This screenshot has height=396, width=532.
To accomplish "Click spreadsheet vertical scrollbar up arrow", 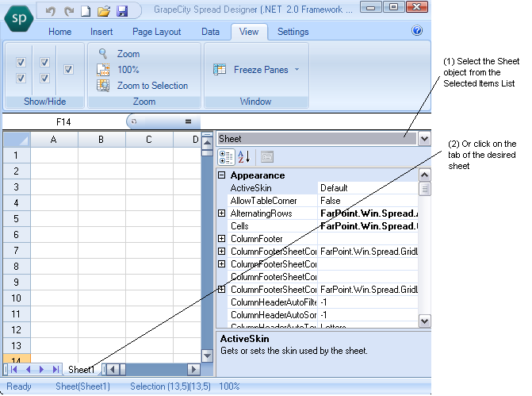I will [207, 143].
